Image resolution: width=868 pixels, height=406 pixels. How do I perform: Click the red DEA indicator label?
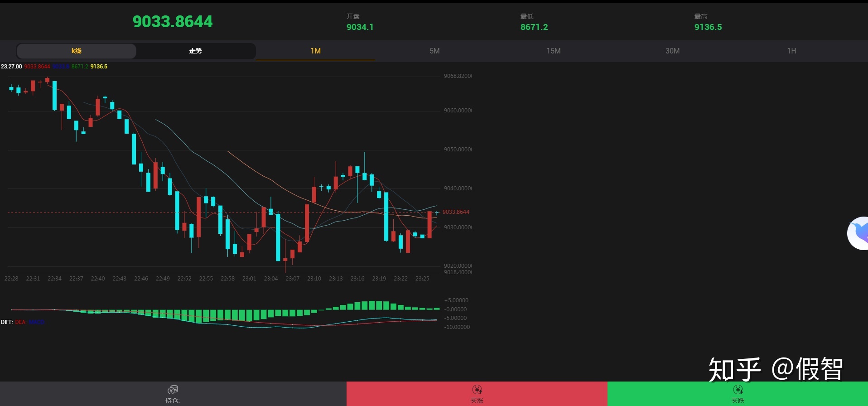point(21,322)
